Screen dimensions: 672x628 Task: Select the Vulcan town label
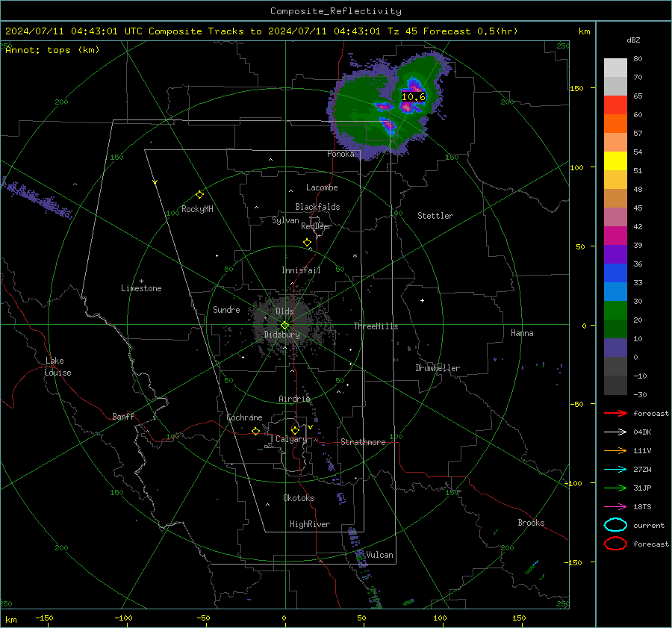[x=379, y=555]
